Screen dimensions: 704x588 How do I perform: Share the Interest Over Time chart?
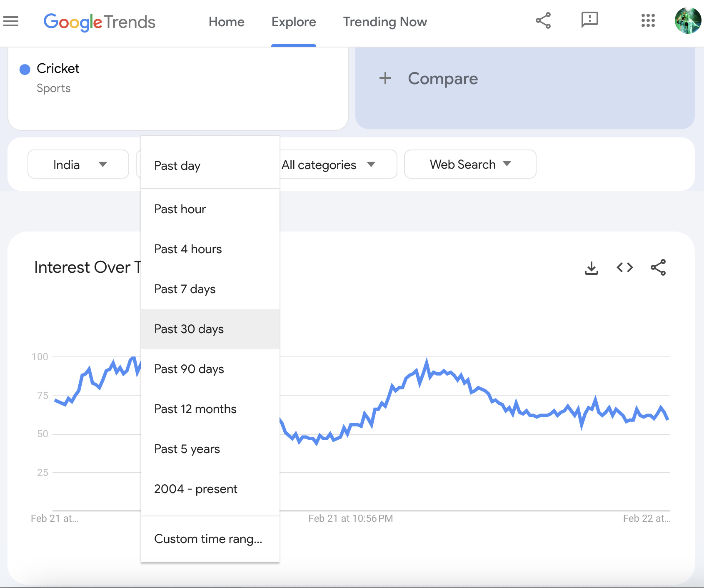[x=658, y=267]
